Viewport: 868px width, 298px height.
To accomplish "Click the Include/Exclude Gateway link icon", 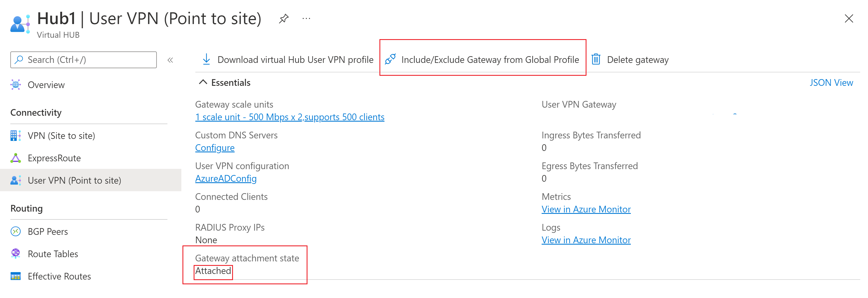I will click(390, 59).
